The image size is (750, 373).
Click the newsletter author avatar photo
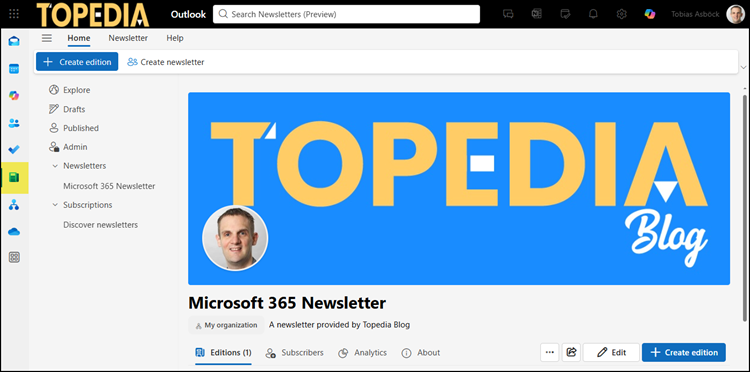(x=235, y=238)
